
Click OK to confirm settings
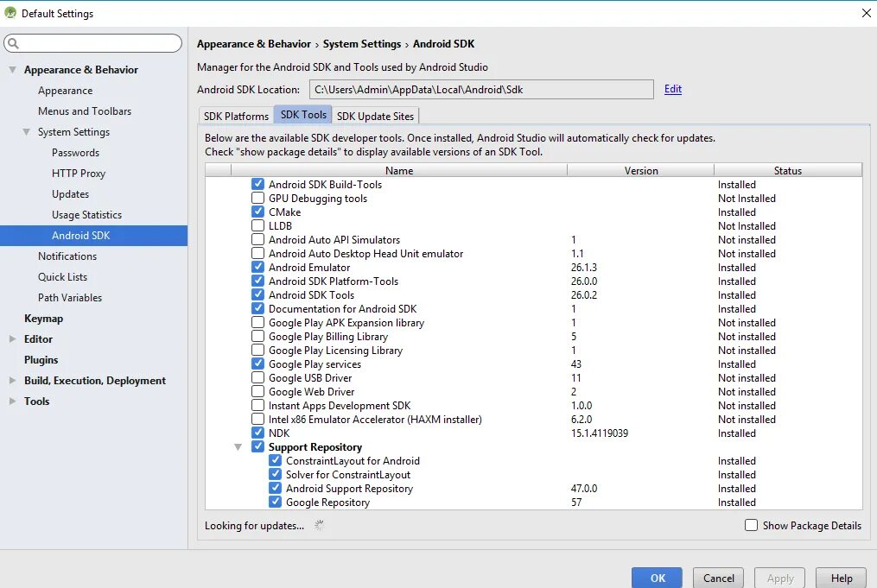pos(658,578)
